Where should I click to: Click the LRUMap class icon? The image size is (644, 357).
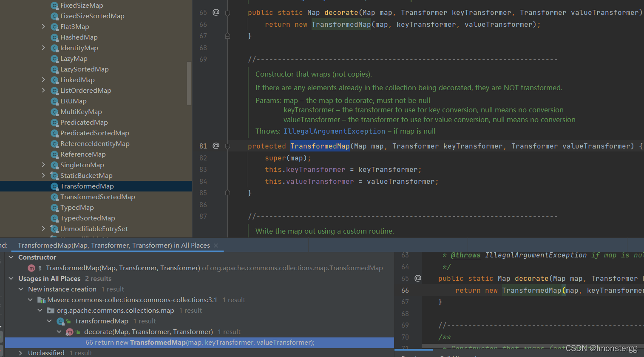[54, 101]
